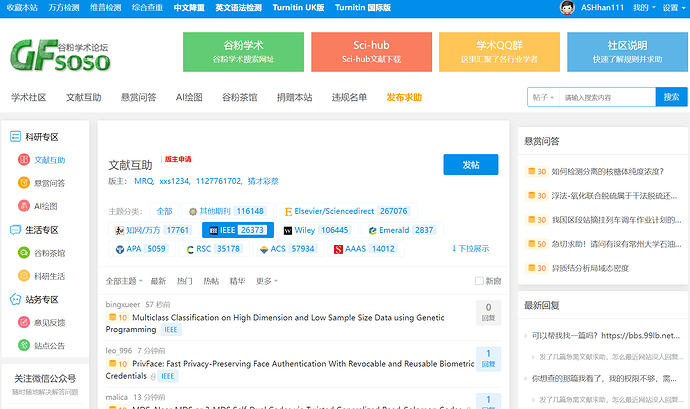Click the 发帖 button
The height and width of the screenshot is (409, 690).
point(471,165)
